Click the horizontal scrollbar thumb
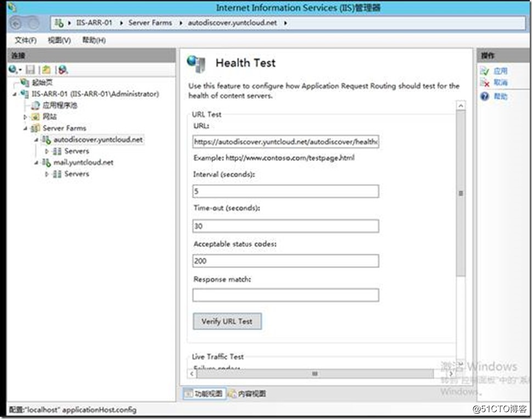532x419 pixels. [315, 373]
